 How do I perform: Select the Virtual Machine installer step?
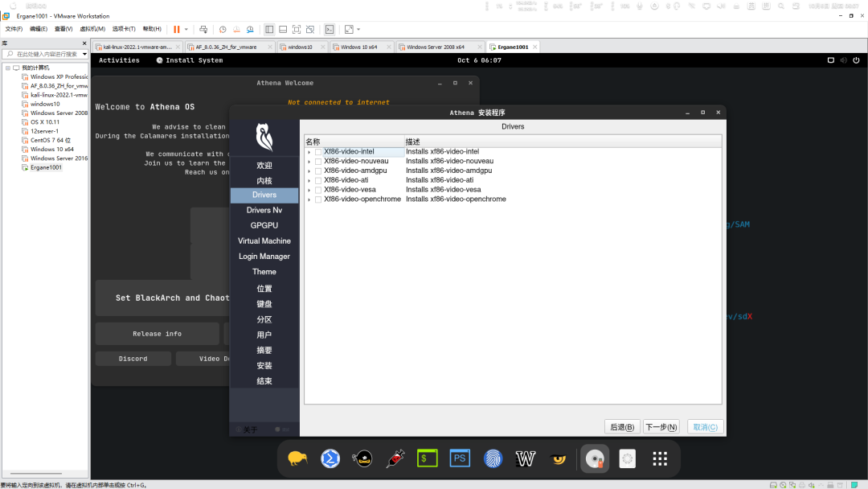(x=264, y=241)
